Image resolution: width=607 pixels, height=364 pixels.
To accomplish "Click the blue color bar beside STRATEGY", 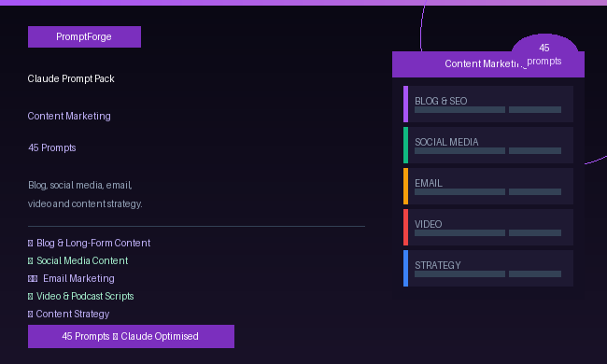I will coord(405,268).
